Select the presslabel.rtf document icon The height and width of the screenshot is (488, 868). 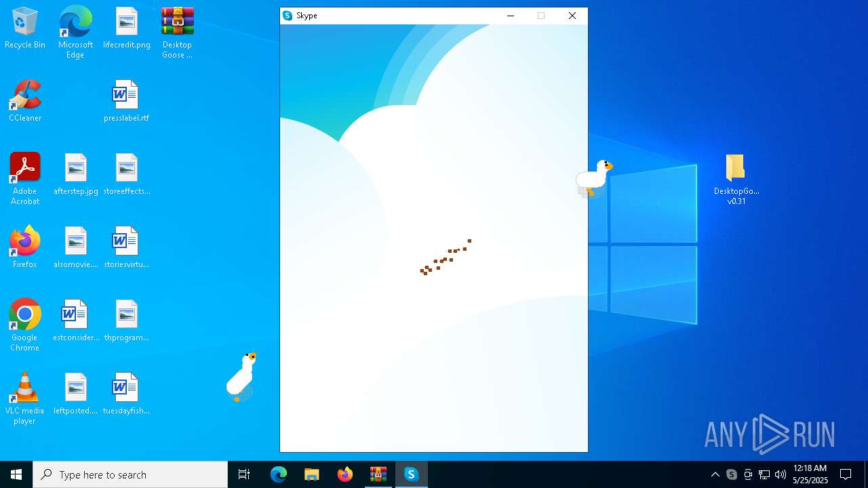[126, 101]
